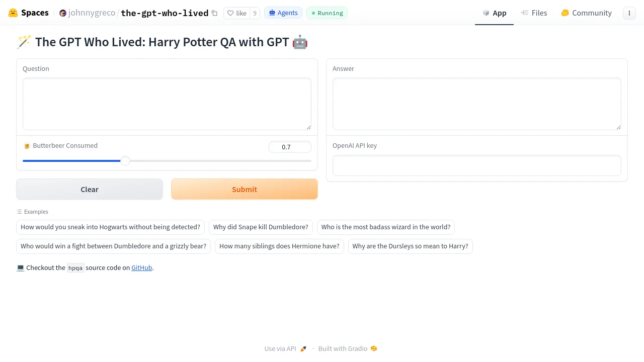644x362 pixels.
Task: Submit the question
Action: coord(245,189)
